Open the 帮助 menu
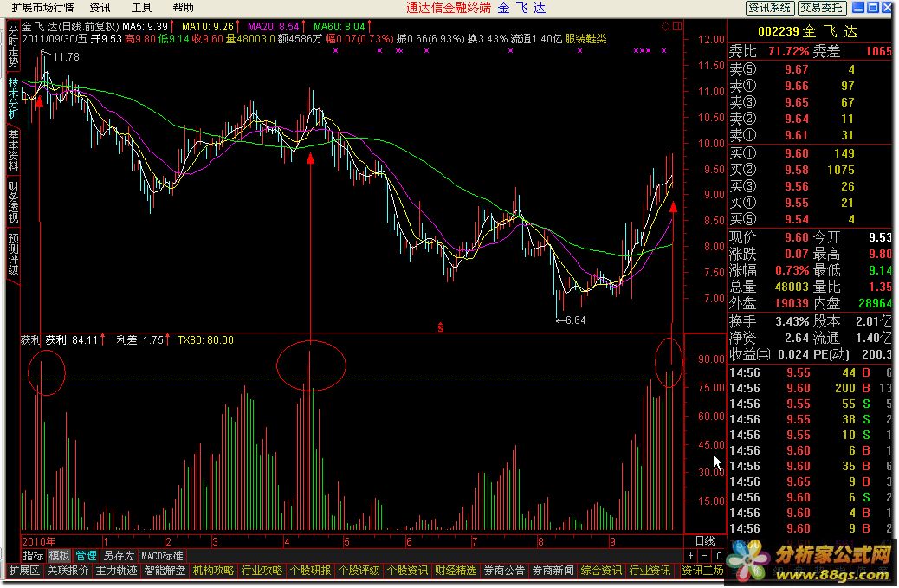Screen dimensions: 899x588 [183, 8]
